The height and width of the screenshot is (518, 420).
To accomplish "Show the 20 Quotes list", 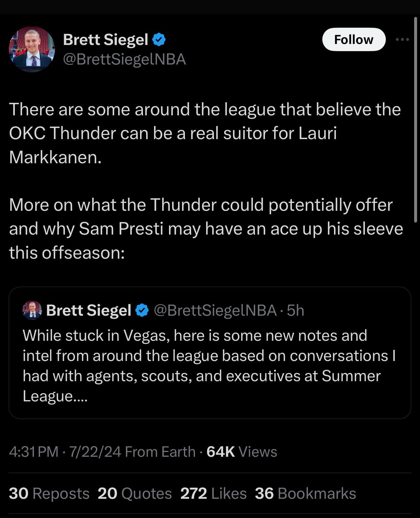I will (x=134, y=493).
